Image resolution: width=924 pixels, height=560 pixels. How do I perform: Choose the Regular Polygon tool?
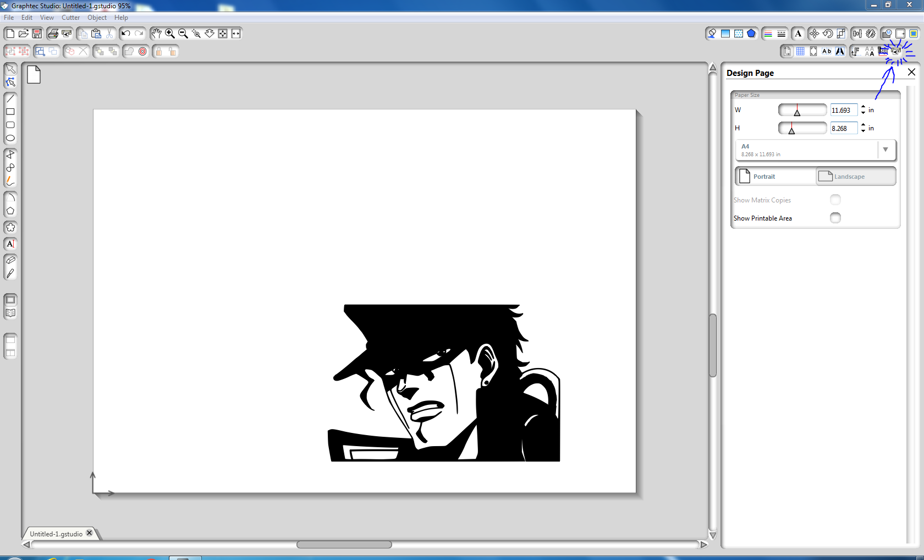pos(10,211)
